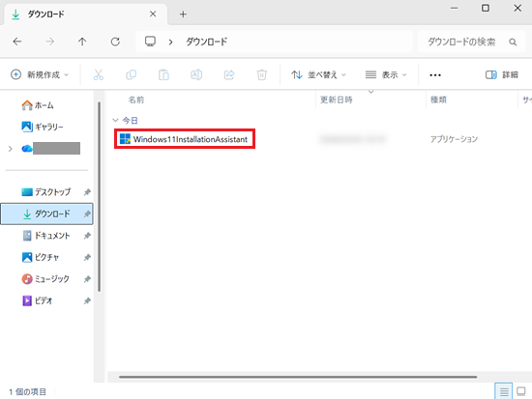
Task: Open ビデオ in the sidebar
Action: click(38, 300)
